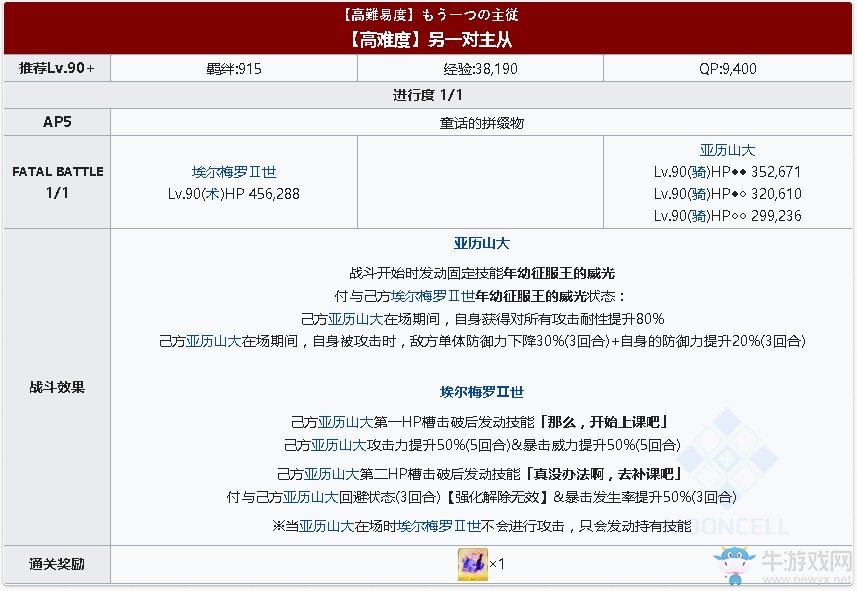This screenshot has width=857, height=591.
Task: Click 埃尔梅罗Ⅱ世 link in the 付与己方…威光状态 line
Action: (x=433, y=296)
